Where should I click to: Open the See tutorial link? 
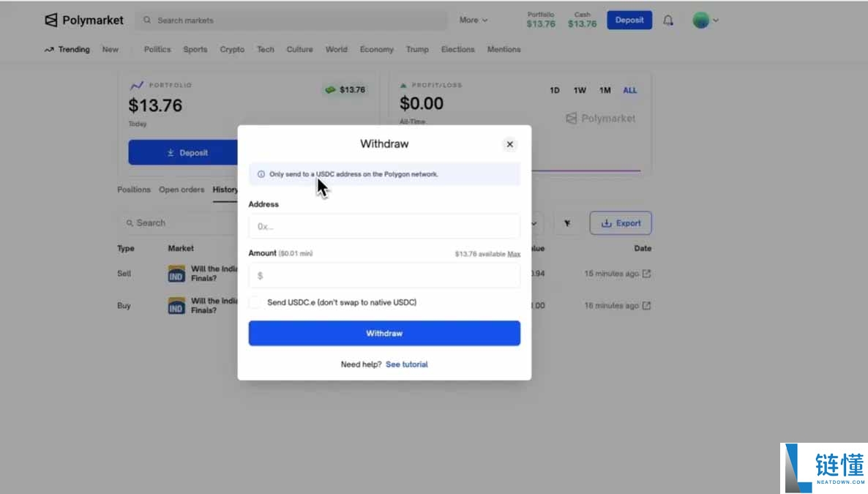(407, 364)
